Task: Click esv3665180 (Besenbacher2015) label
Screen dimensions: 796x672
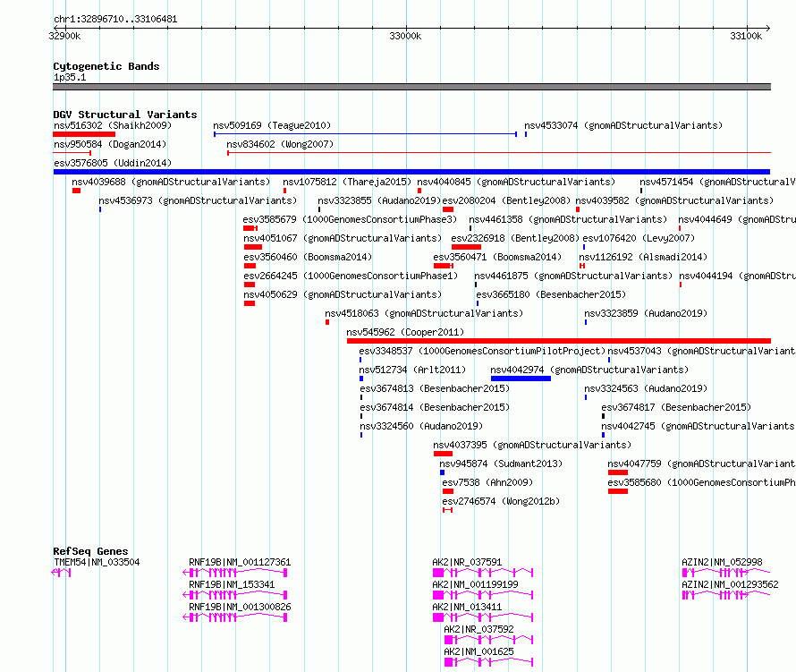Action: pyautogui.click(x=551, y=294)
